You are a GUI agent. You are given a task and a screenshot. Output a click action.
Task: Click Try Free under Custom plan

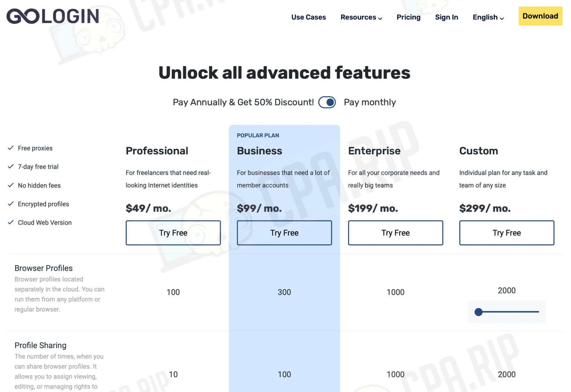tap(506, 233)
